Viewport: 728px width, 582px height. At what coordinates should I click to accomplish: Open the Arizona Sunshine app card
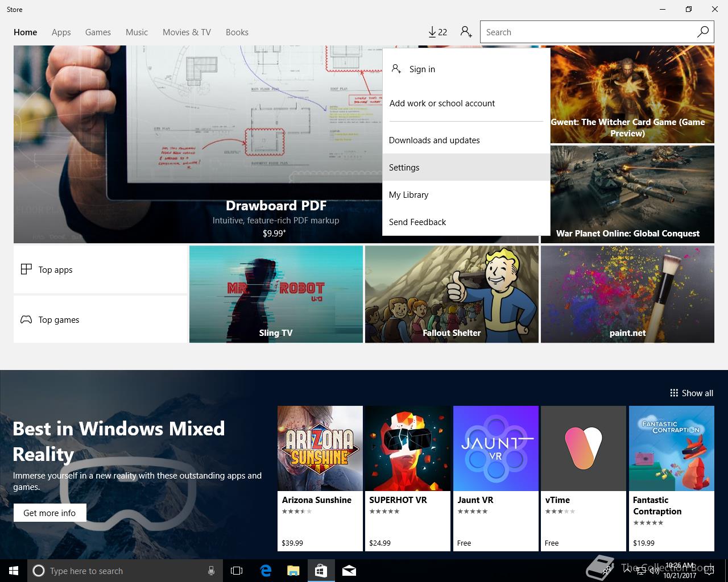pos(320,479)
